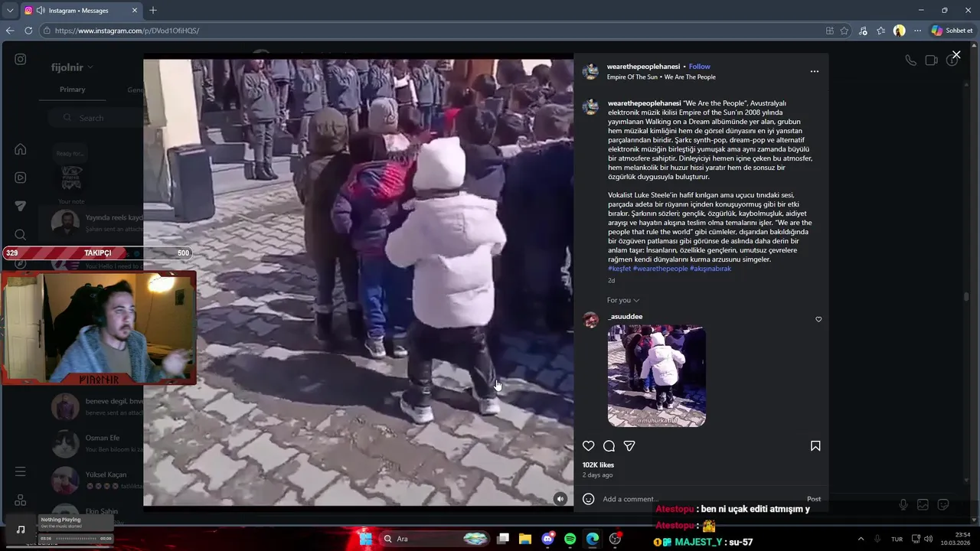Open the Task View icon on the taskbar
Image resolution: width=980 pixels, height=551 pixels.
click(x=503, y=539)
